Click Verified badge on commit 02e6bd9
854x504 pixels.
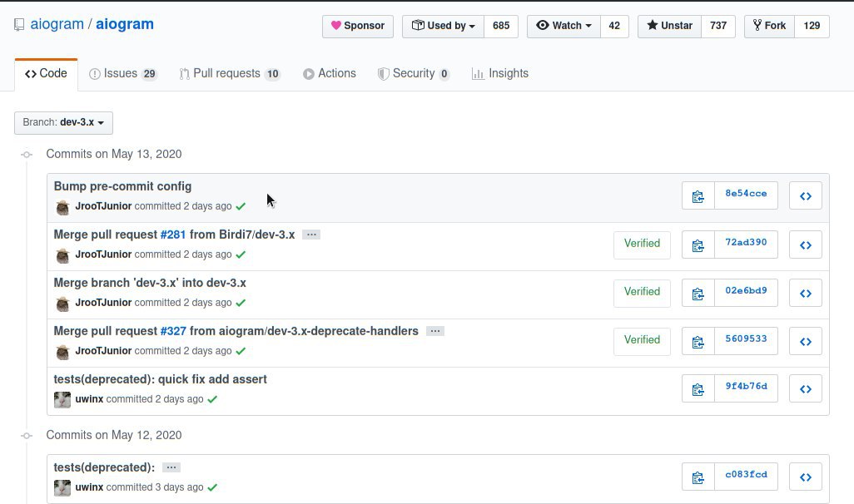642,292
